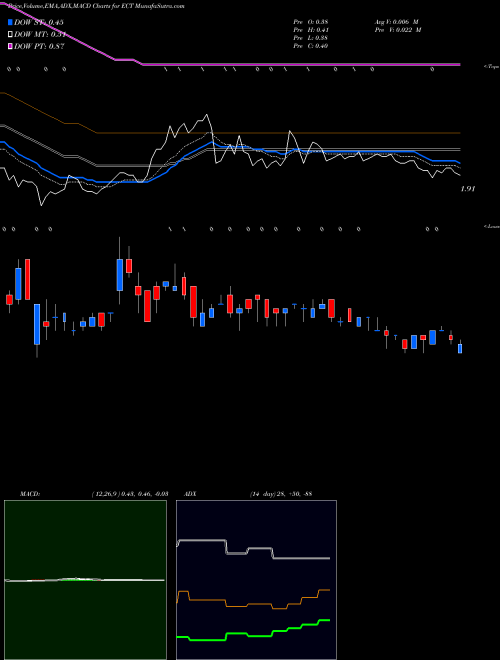Click the chart title for ECT MunafaSutra.com

(x=95, y=6)
